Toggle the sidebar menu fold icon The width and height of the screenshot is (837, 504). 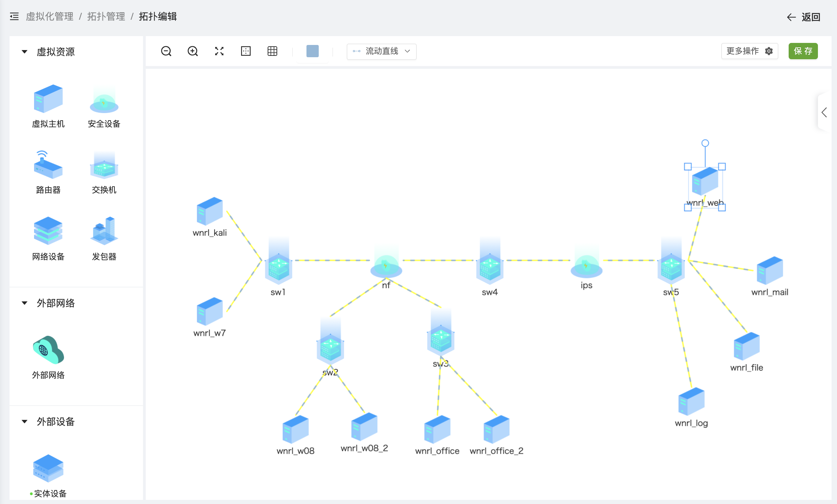click(14, 16)
